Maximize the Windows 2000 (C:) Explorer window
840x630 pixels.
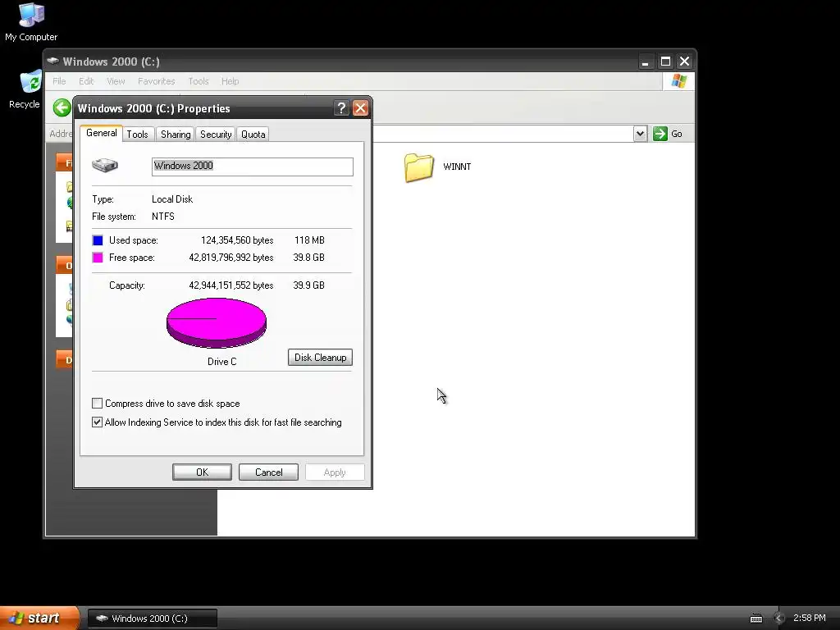point(665,62)
